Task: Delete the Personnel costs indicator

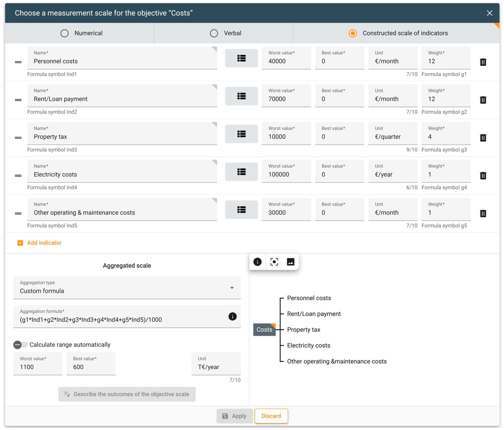Action: (483, 62)
